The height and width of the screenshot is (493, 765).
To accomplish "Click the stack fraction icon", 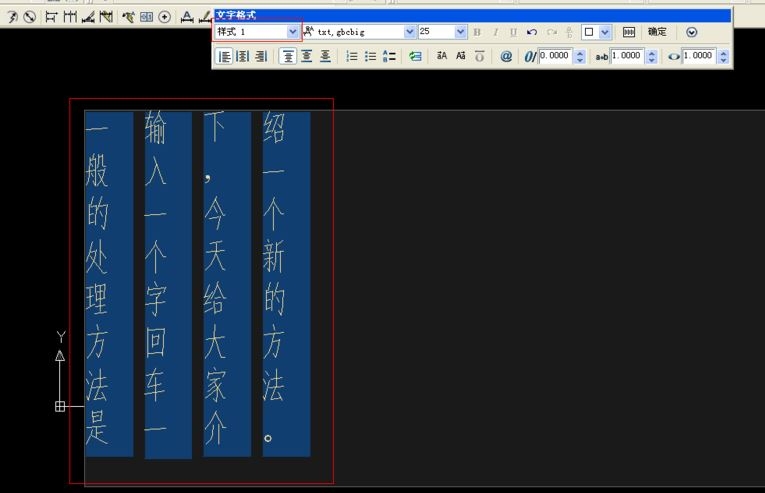I will (569, 32).
